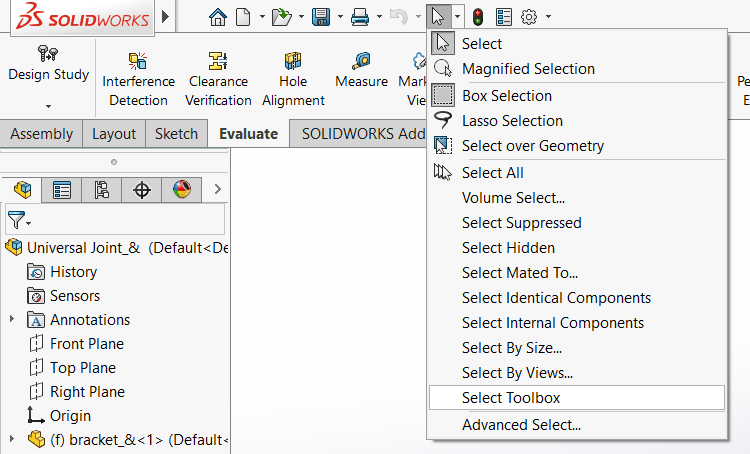Launch the Clearance Verification tool
The height and width of the screenshot is (454, 750).
[x=218, y=79]
